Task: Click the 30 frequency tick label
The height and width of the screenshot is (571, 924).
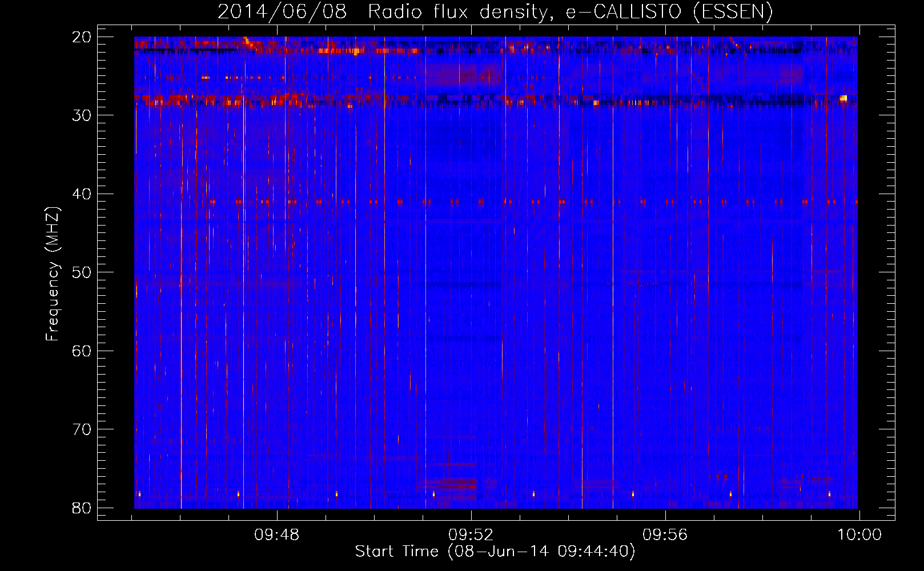Action: (82, 115)
